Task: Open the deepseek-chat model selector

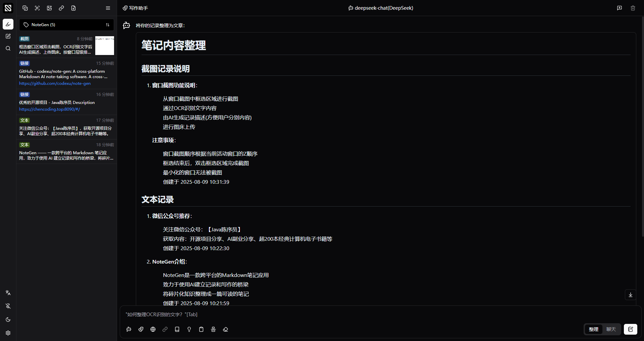Action: coord(381,8)
